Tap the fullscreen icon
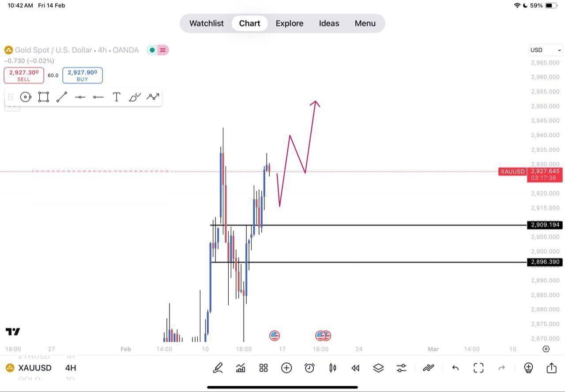Viewport: 565px width, 392px height. click(x=478, y=368)
